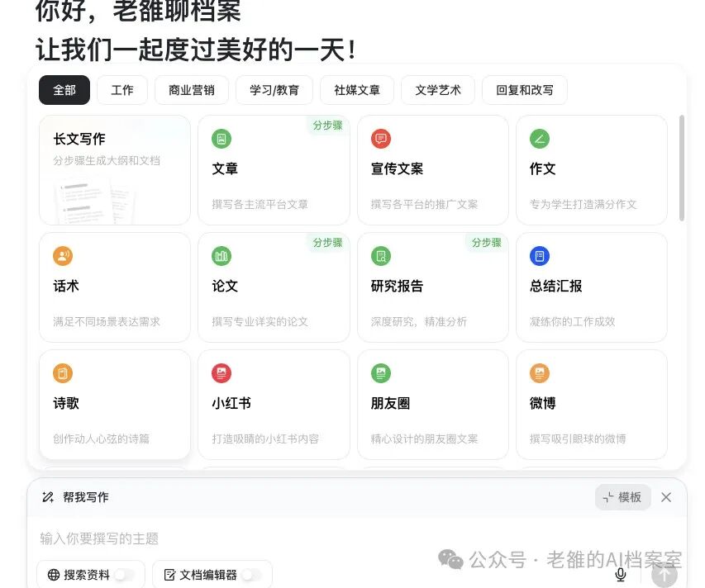Click the green 作文 pencil icon
Image resolution: width=705 pixels, height=588 pixels.
(x=540, y=139)
